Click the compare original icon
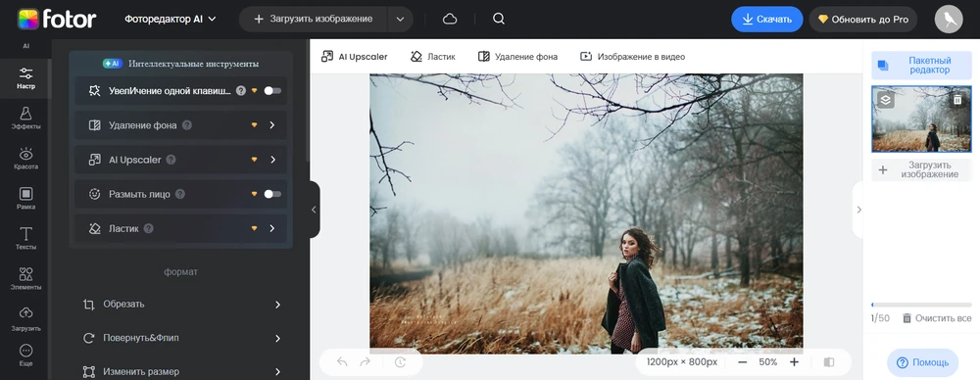This screenshot has width=980, height=380. coord(829,361)
